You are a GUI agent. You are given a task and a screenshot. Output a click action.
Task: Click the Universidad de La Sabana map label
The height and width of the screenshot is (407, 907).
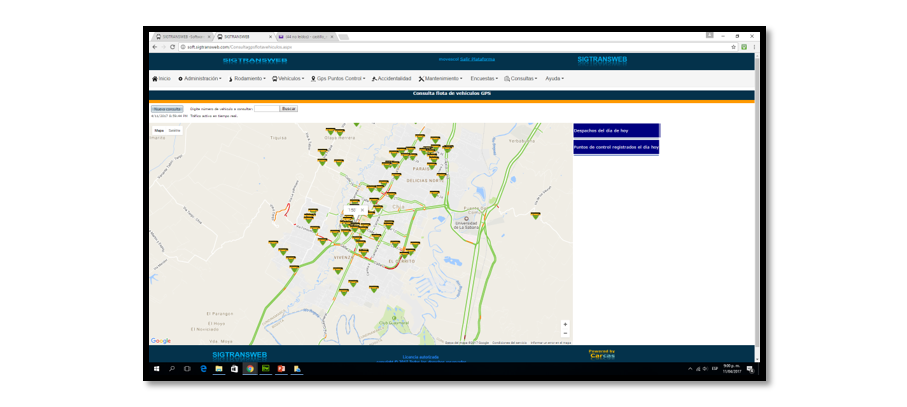click(x=466, y=225)
